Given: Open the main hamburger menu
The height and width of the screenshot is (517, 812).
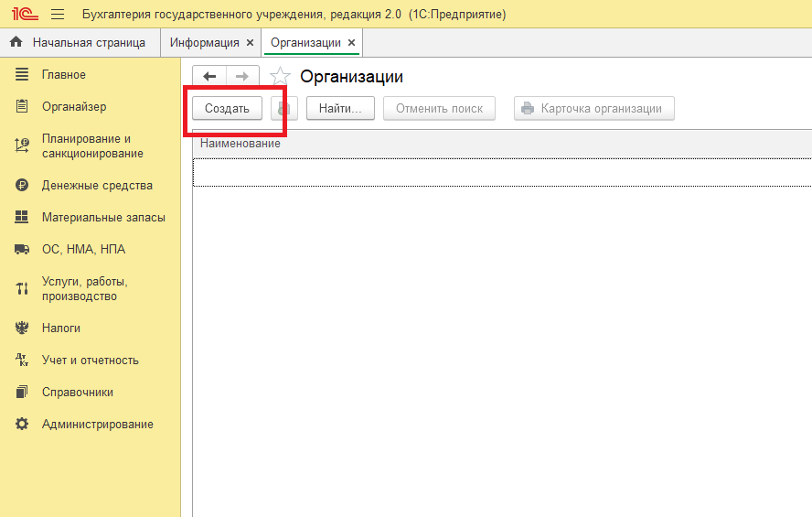Looking at the screenshot, I should 58,14.
